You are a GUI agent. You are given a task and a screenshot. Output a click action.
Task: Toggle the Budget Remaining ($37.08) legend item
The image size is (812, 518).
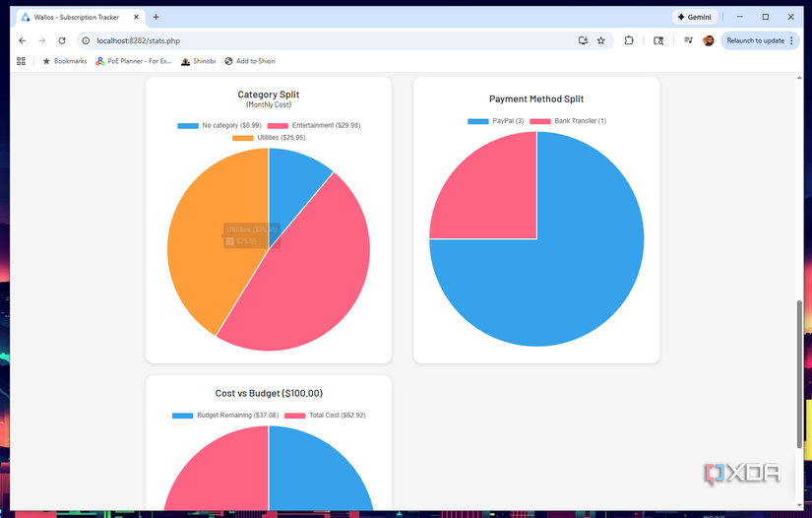tap(225, 416)
